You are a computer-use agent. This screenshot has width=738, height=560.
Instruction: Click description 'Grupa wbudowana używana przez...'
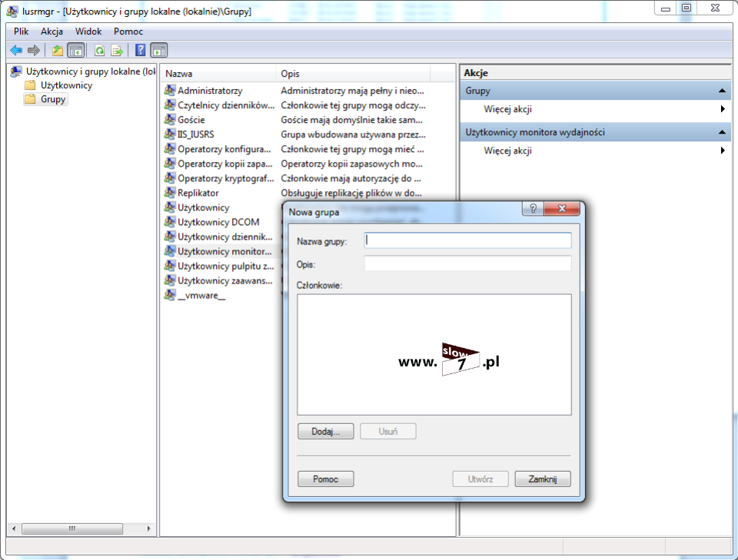[x=353, y=134]
